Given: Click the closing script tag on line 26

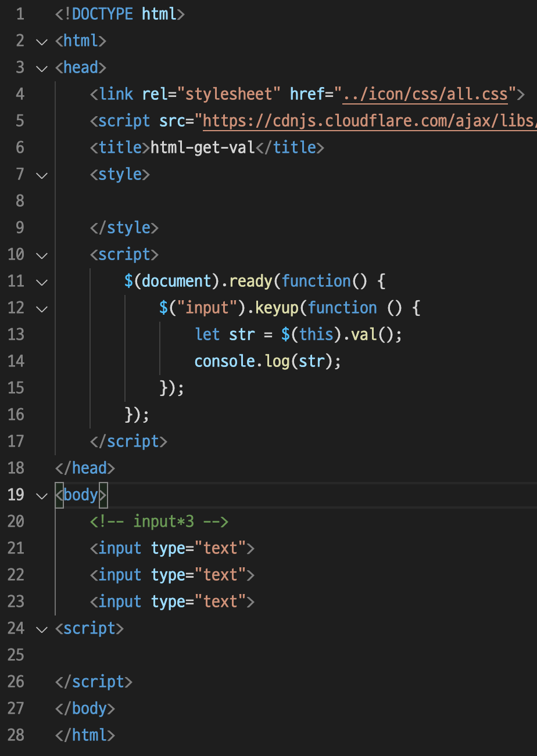Looking at the screenshot, I should (94, 682).
